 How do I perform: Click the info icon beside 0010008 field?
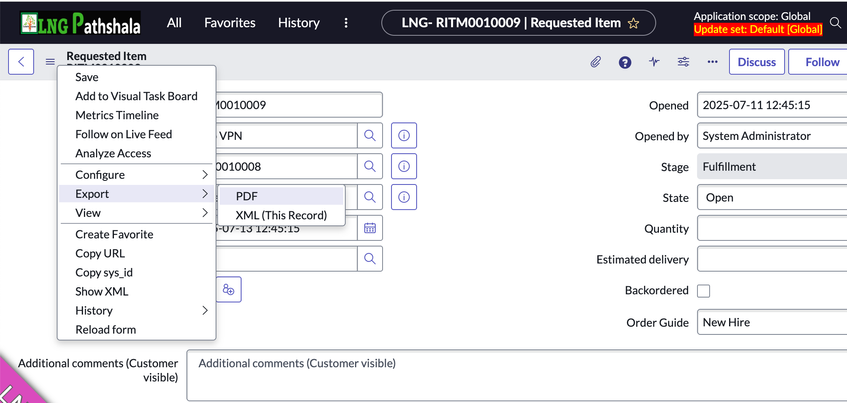[x=404, y=166]
